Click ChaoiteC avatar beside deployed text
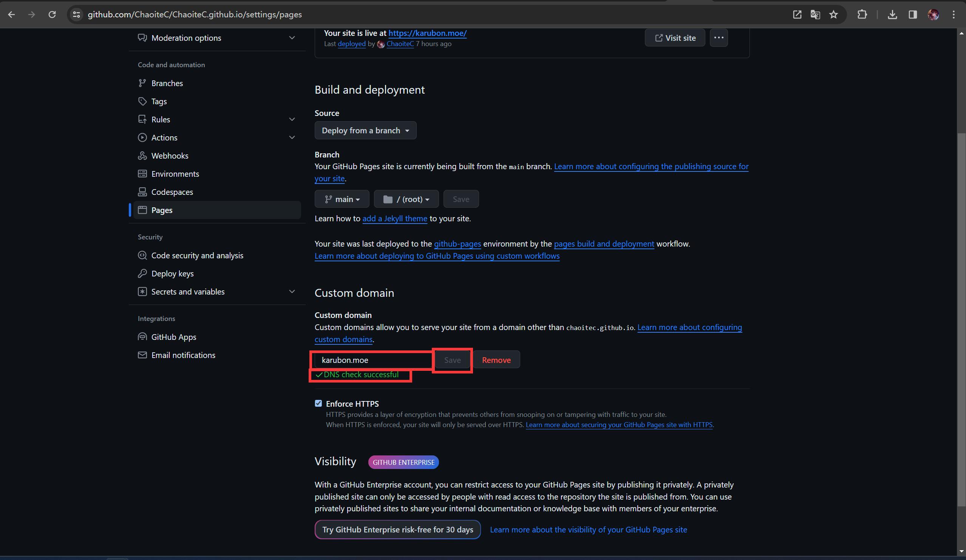The image size is (966, 560). [x=381, y=44]
